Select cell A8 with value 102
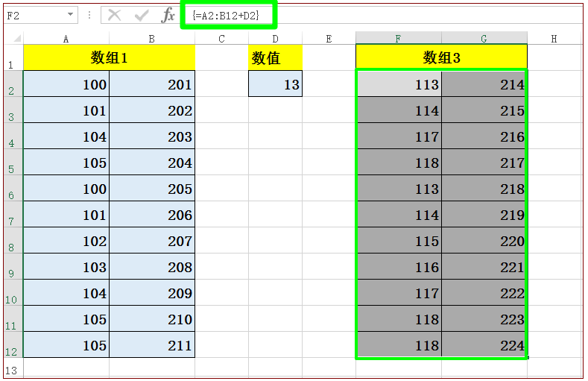Screen dimensions: 588x381 [x=66, y=240]
